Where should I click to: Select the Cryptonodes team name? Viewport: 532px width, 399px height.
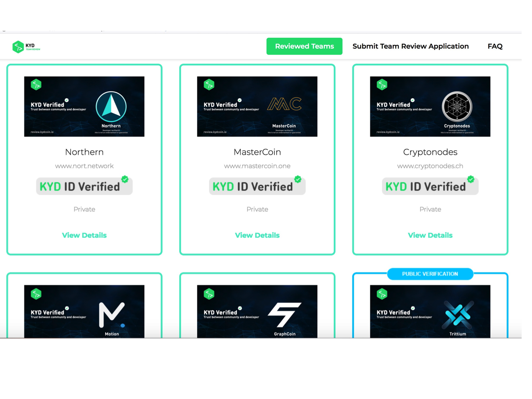[430, 152]
